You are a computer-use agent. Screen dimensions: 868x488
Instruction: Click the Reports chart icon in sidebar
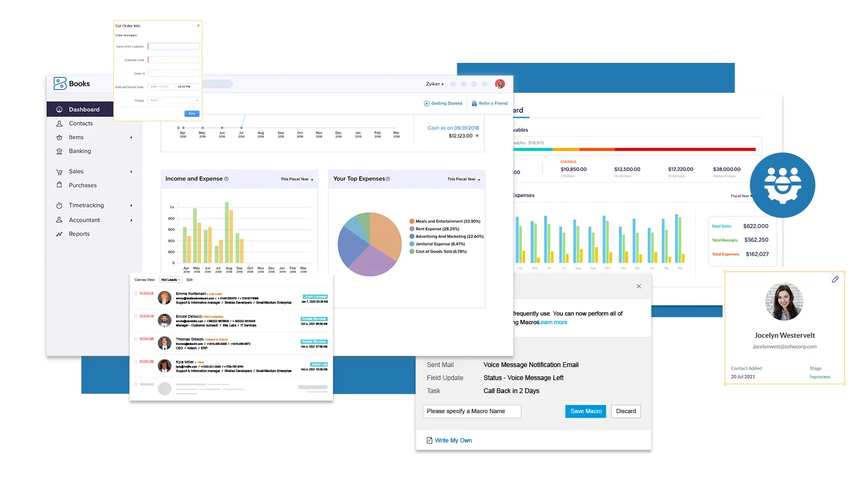[60, 234]
